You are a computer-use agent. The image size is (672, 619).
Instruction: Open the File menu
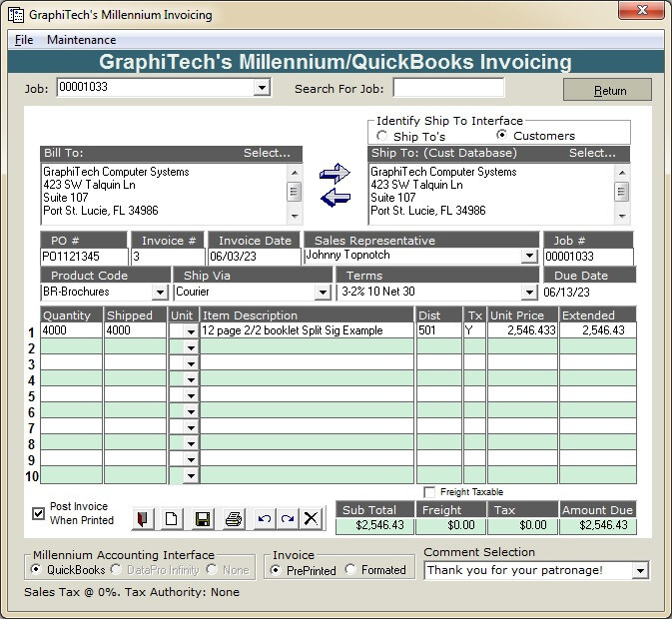click(24, 40)
